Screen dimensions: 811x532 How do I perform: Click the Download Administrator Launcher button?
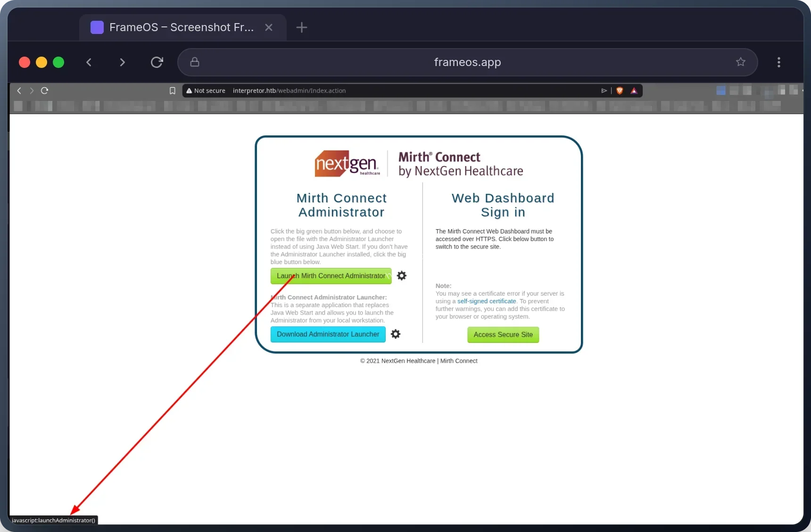(328, 334)
